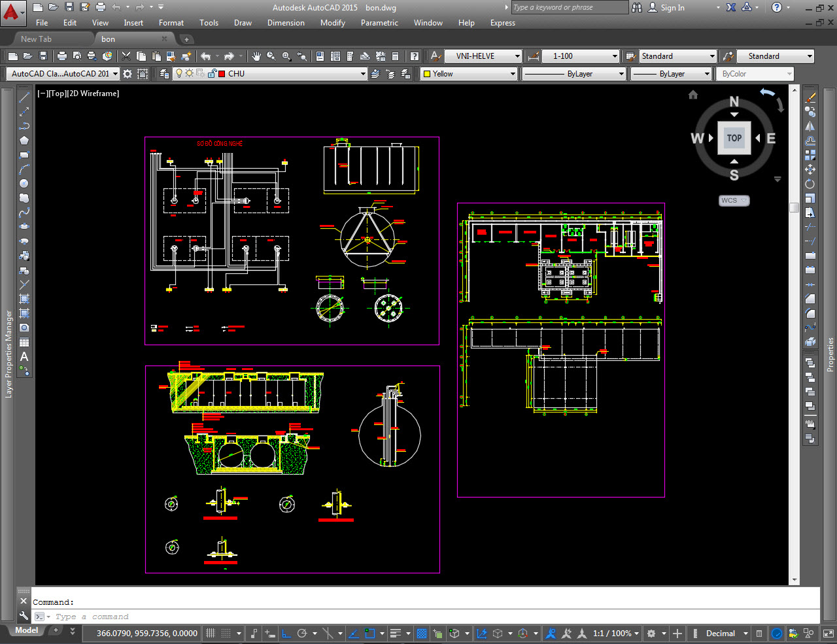Viewport: 837px width, 644px height.
Task: Select the Move tool in Modify toolbar
Action: tap(810, 169)
